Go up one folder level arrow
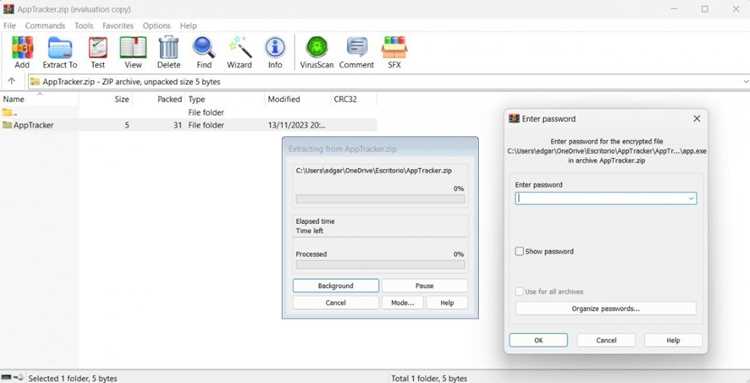Screen dimensions: 750x383 pos(12,82)
